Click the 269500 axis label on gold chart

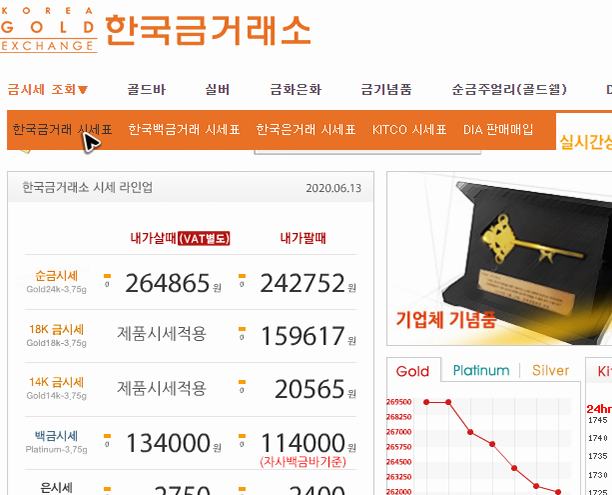[399, 402]
